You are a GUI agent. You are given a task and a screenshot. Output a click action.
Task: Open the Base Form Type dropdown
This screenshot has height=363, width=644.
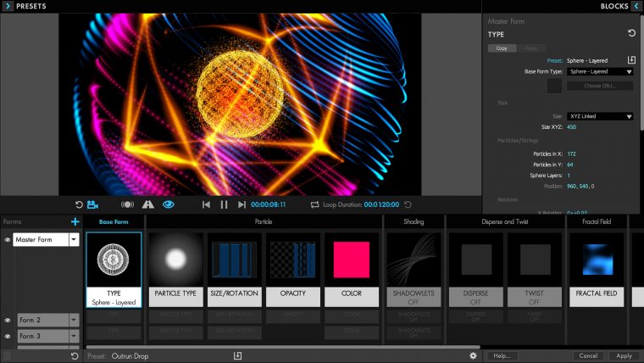point(601,72)
